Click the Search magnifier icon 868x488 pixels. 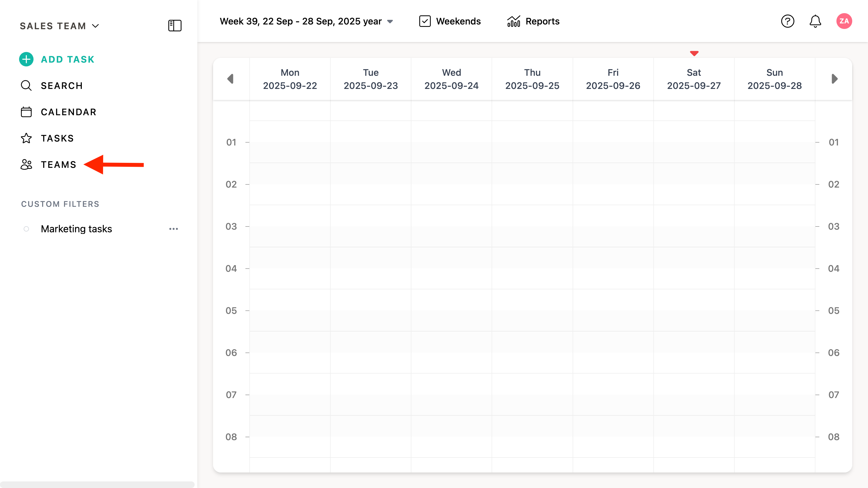coord(26,85)
